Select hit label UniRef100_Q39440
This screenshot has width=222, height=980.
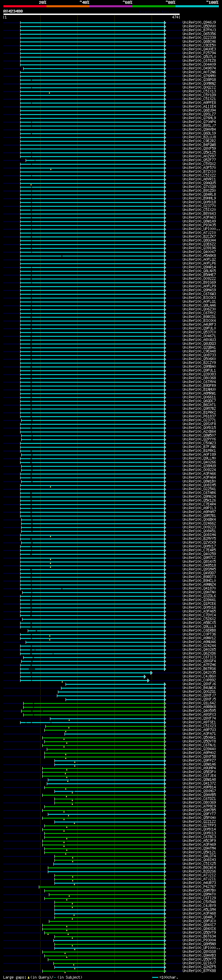tap(199, 749)
